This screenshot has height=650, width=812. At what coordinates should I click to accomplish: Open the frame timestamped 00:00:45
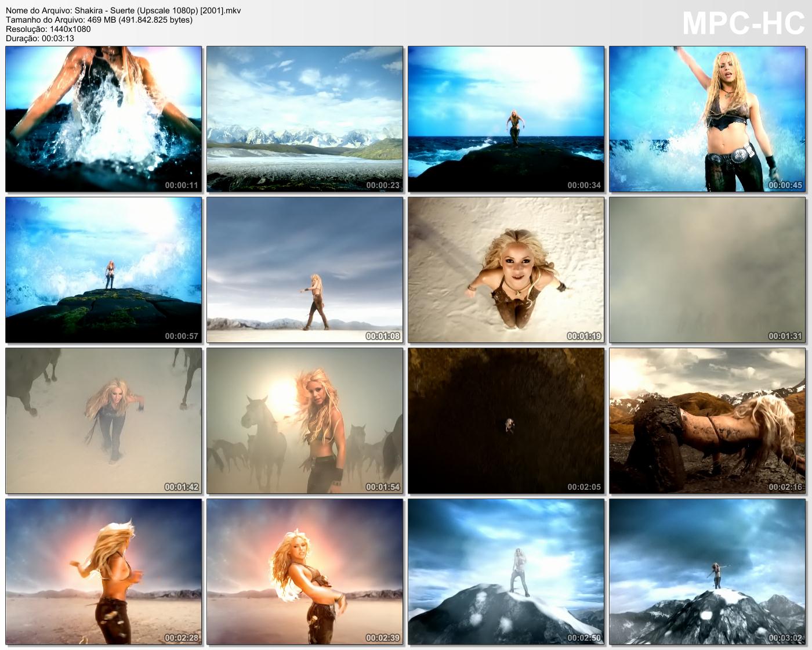(x=708, y=119)
